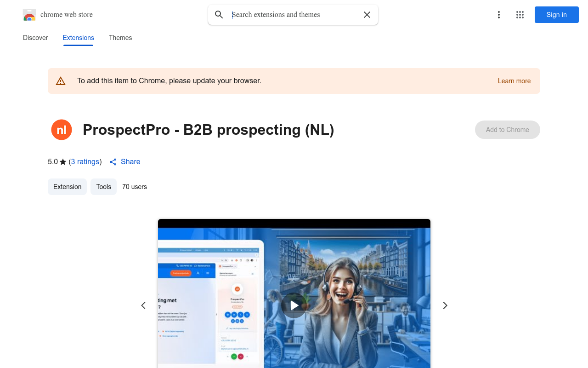Show next slide with right chevron
The width and height of the screenshot is (588, 368).
(x=445, y=305)
